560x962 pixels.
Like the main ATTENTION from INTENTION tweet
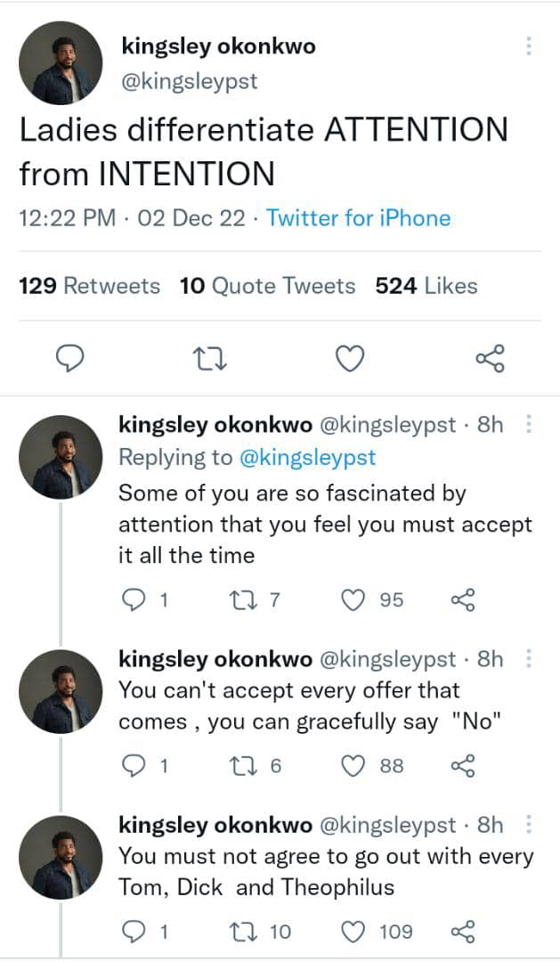coord(350,358)
